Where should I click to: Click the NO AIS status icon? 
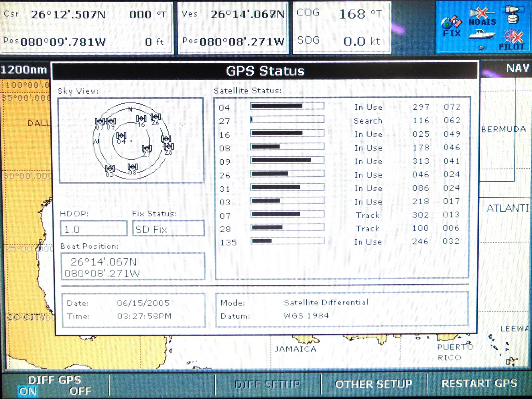pos(482,16)
